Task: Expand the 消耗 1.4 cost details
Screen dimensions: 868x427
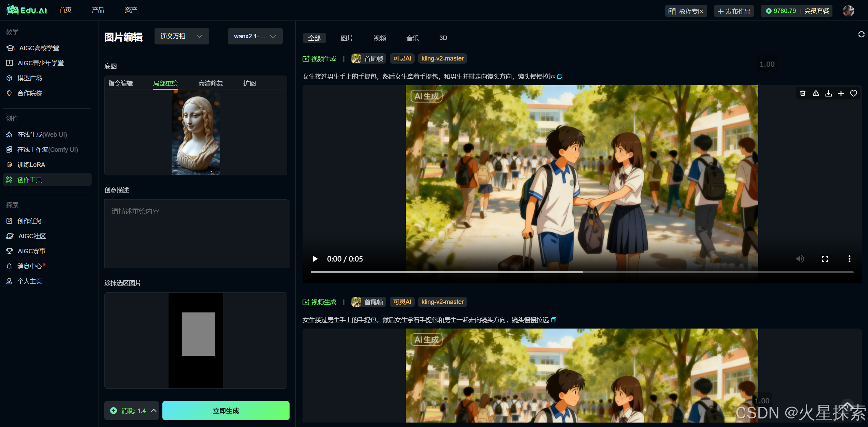Action: pyautogui.click(x=154, y=411)
